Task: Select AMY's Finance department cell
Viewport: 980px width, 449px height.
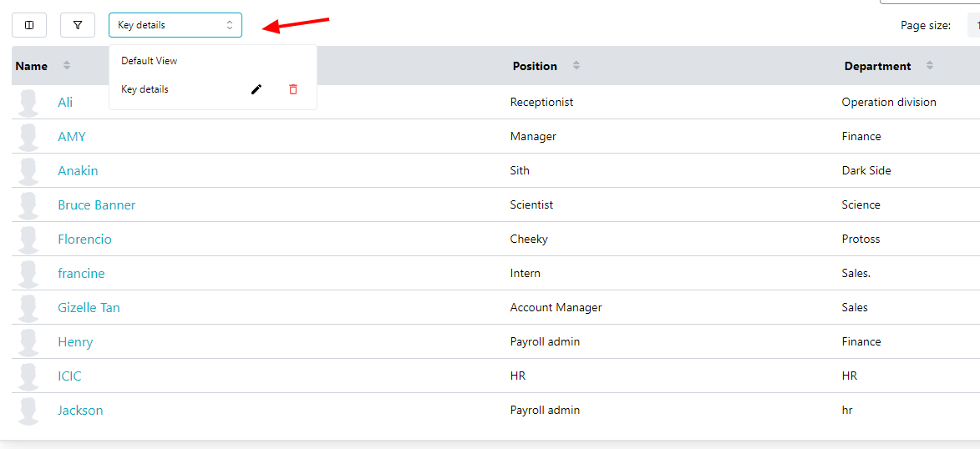Action: 862,136
